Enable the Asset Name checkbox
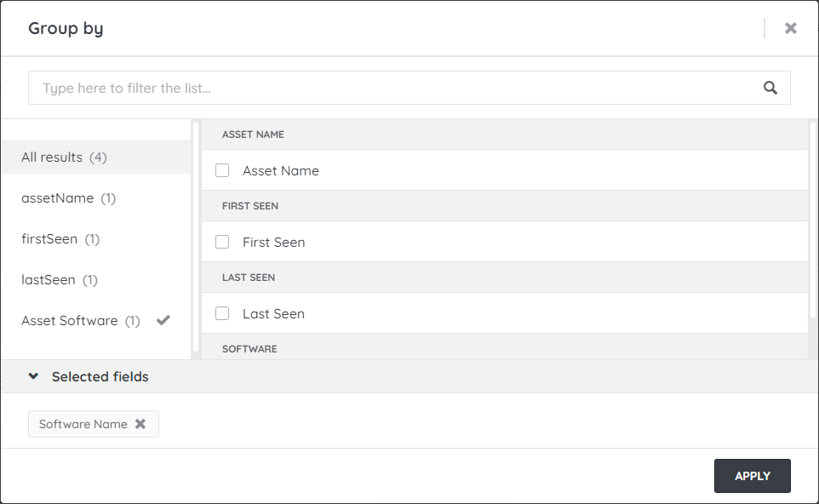This screenshot has width=819, height=504. (x=222, y=170)
